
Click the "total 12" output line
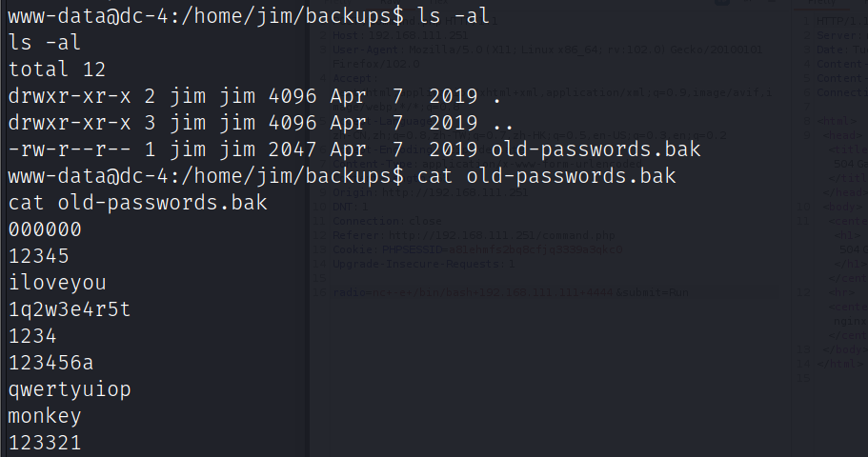click(57, 70)
